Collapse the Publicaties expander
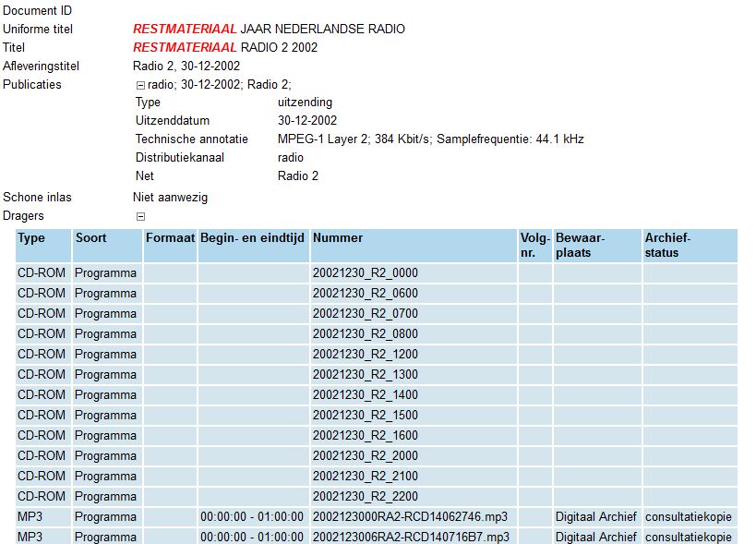The height and width of the screenshot is (544, 756). (x=140, y=85)
